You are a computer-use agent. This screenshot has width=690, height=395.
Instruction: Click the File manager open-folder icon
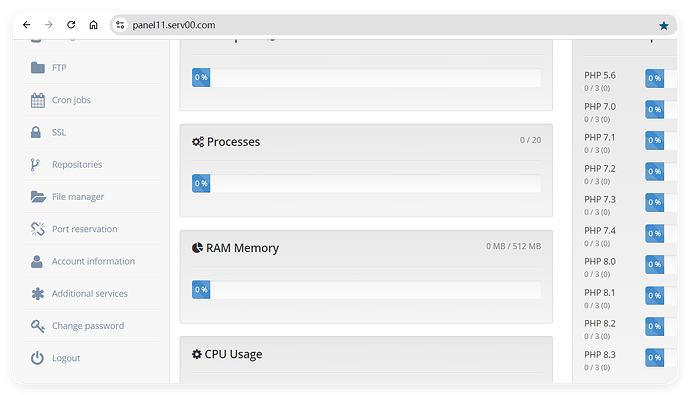[38, 197]
